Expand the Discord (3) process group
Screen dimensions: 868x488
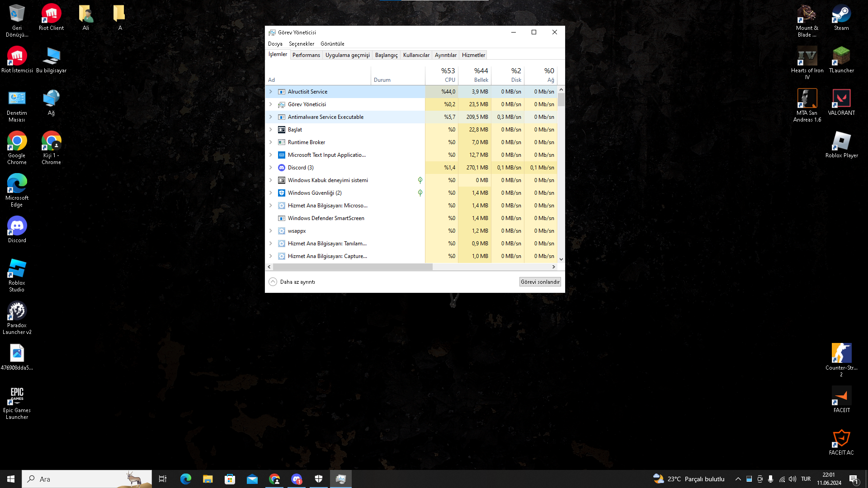(271, 168)
